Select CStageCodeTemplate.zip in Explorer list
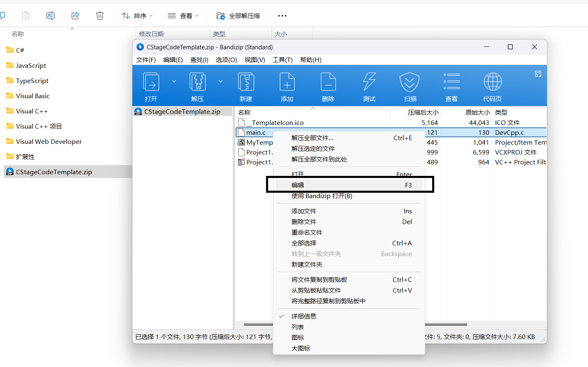Viewport: 588px width, 367px height. [x=68, y=172]
